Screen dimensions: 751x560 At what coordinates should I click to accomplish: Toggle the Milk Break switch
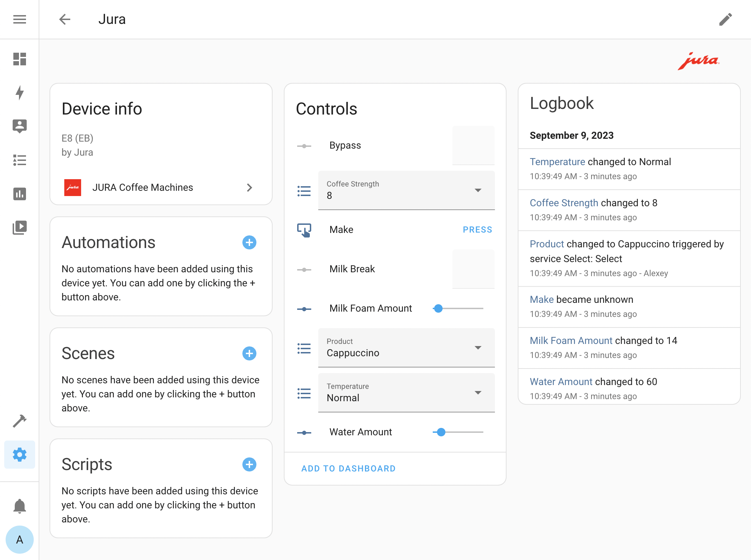click(473, 269)
